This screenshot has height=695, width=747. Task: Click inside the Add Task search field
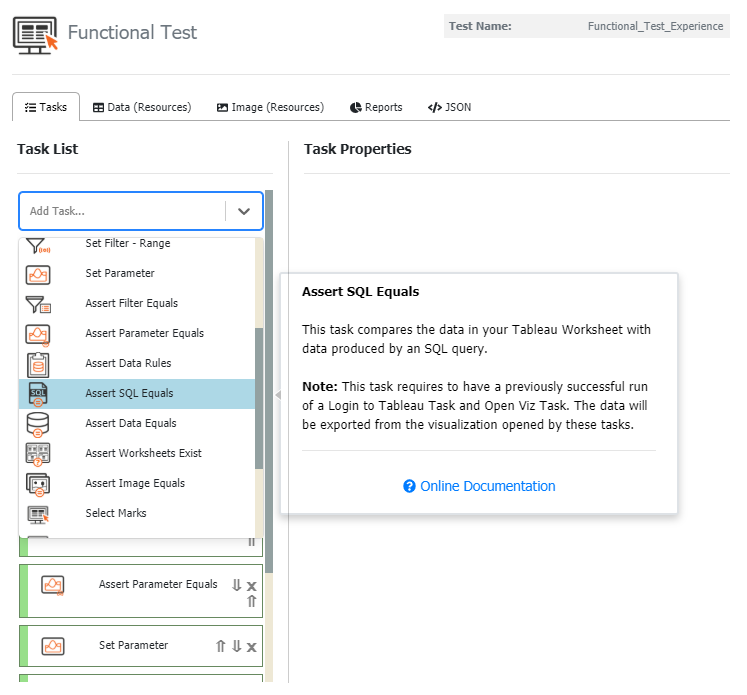[120, 211]
